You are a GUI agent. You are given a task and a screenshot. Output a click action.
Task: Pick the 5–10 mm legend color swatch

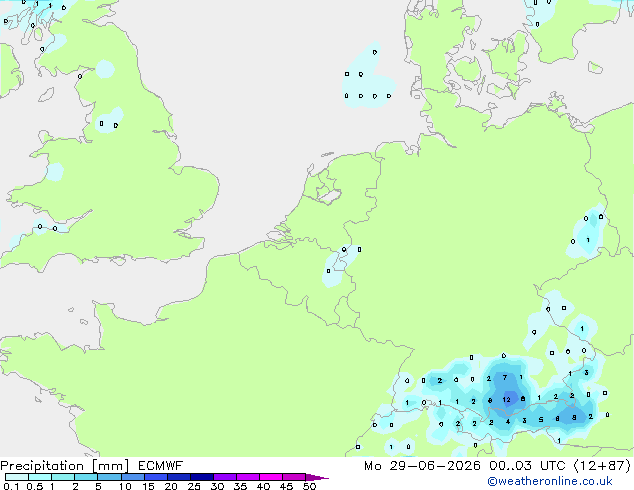point(109,477)
